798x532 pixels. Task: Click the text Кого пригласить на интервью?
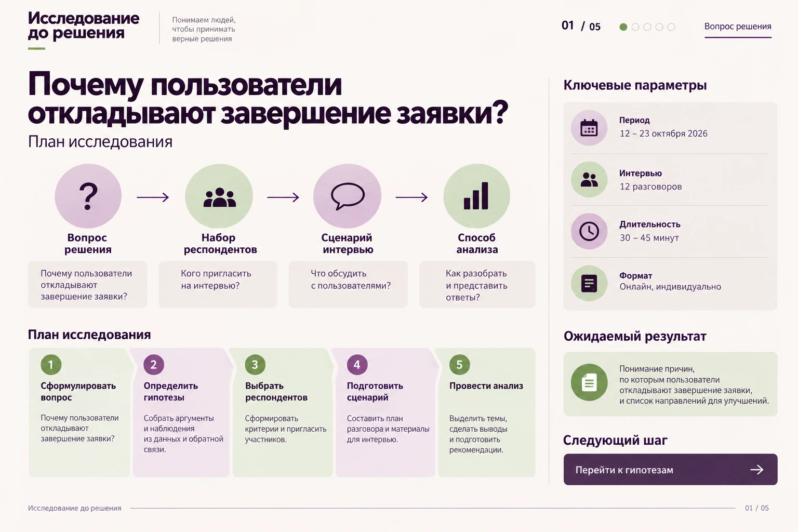click(216, 280)
